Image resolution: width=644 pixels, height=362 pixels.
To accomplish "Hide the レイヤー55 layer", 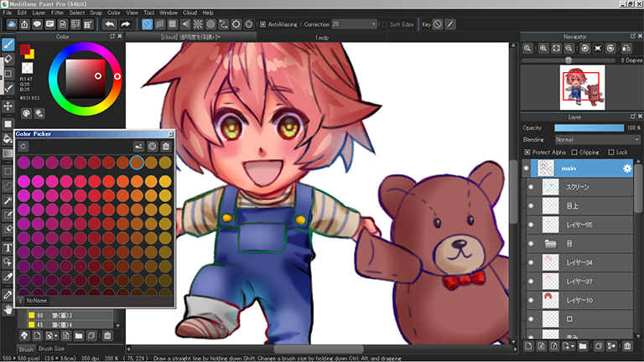I will coord(531,225).
